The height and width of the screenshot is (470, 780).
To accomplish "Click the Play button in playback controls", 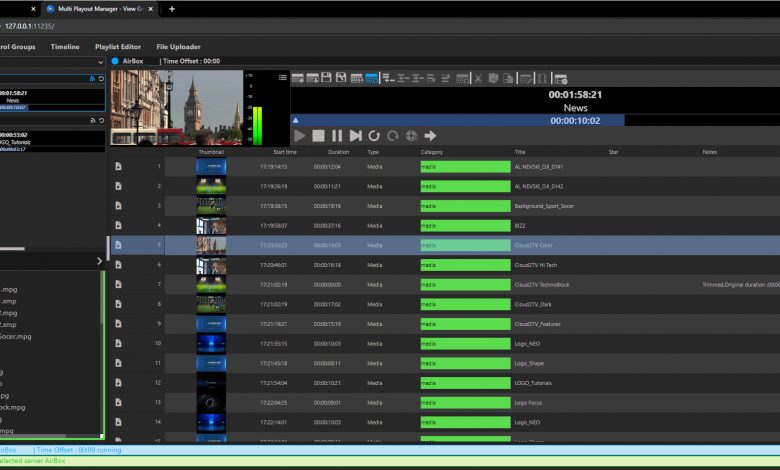I will pyautogui.click(x=300, y=135).
